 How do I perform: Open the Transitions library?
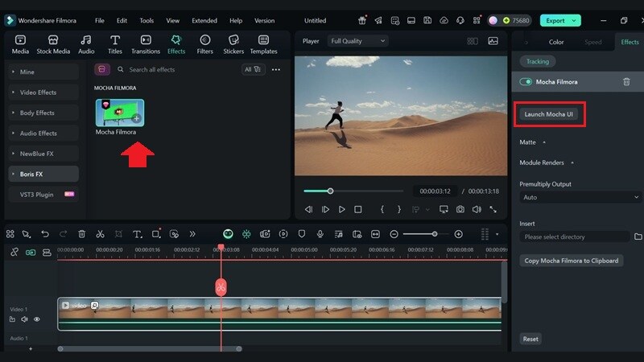(x=146, y=44)
